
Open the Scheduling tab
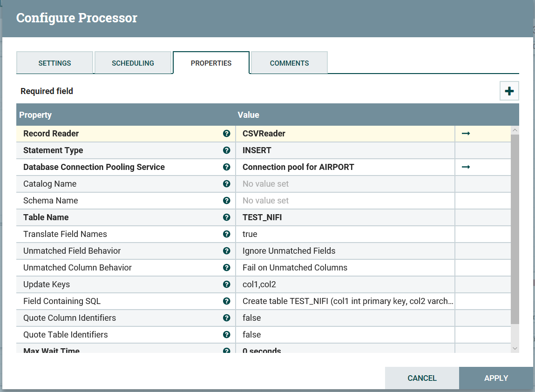[x=133, y=63]
